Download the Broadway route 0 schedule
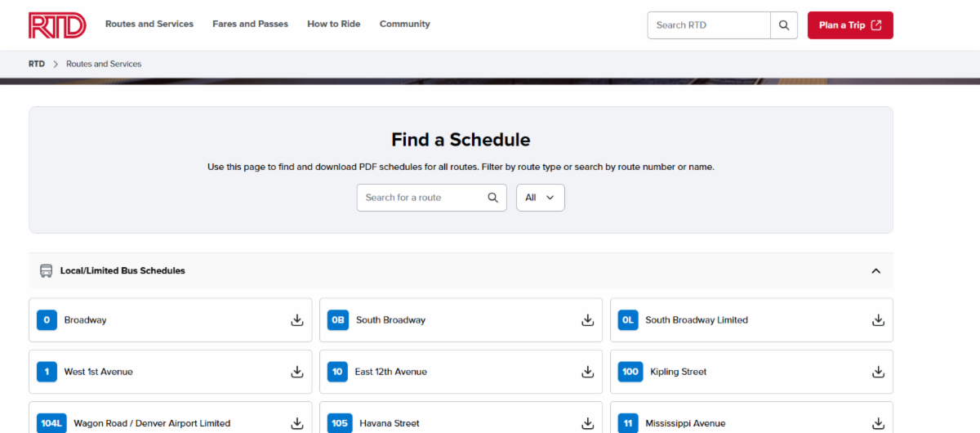This screenshot has width=980, height=433. coord(297,320)
